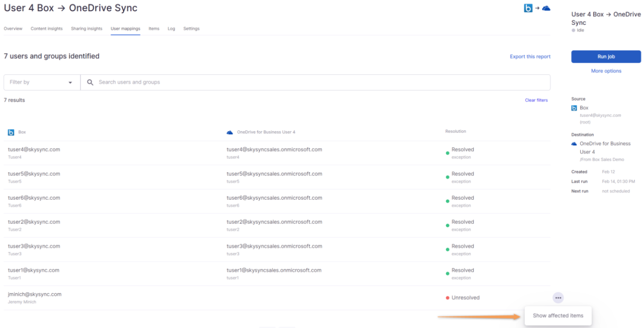This screenshot has width=644, height=328.
Task: Click tuser3@skysyncsales.onmicrosoft.com cell
Action: (274, 246)
